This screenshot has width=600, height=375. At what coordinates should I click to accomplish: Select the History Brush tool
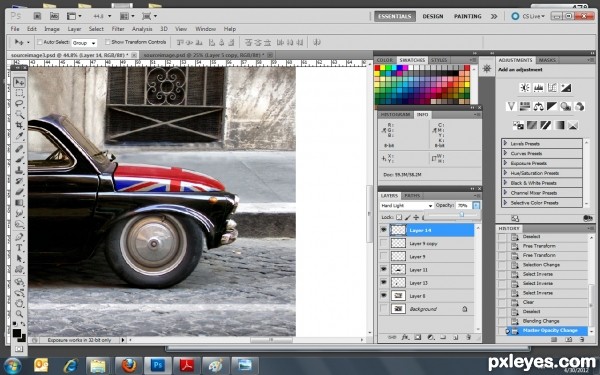coord(19,181)
